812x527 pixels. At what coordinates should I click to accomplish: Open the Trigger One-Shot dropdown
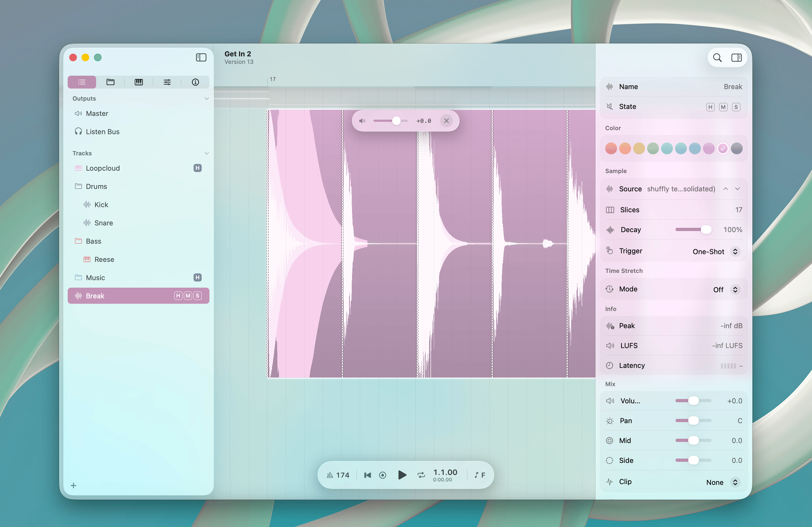coord(716,252)
